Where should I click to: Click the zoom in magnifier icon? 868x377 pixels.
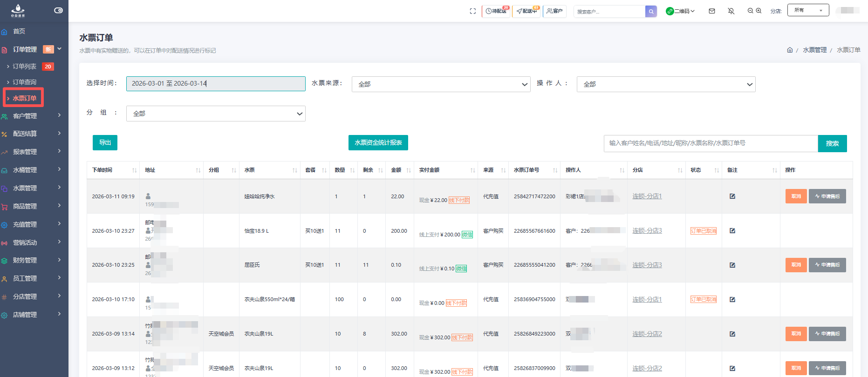759,11
